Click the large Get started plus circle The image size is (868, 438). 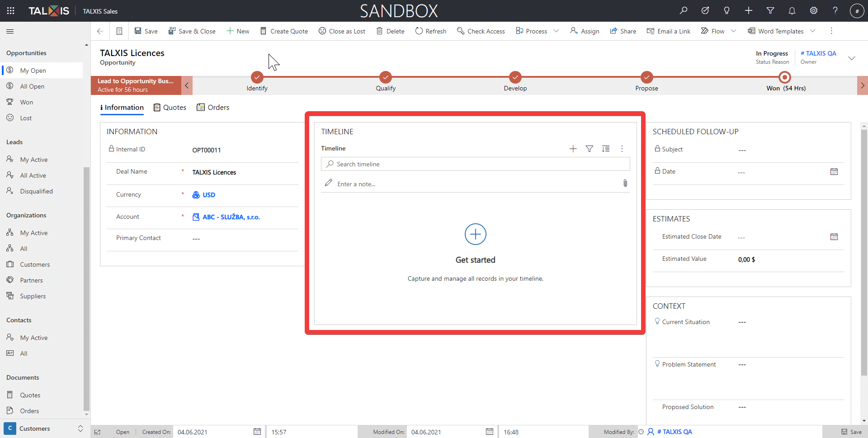pos(476,234)
